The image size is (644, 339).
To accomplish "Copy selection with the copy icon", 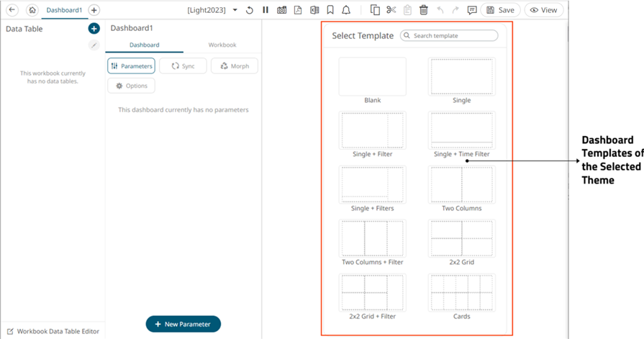I will click(375, 10).
